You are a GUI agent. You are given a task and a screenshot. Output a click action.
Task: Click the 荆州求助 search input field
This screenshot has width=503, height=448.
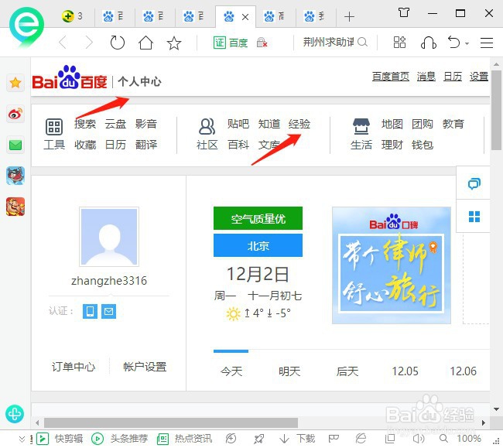click(x=328, y=42)
